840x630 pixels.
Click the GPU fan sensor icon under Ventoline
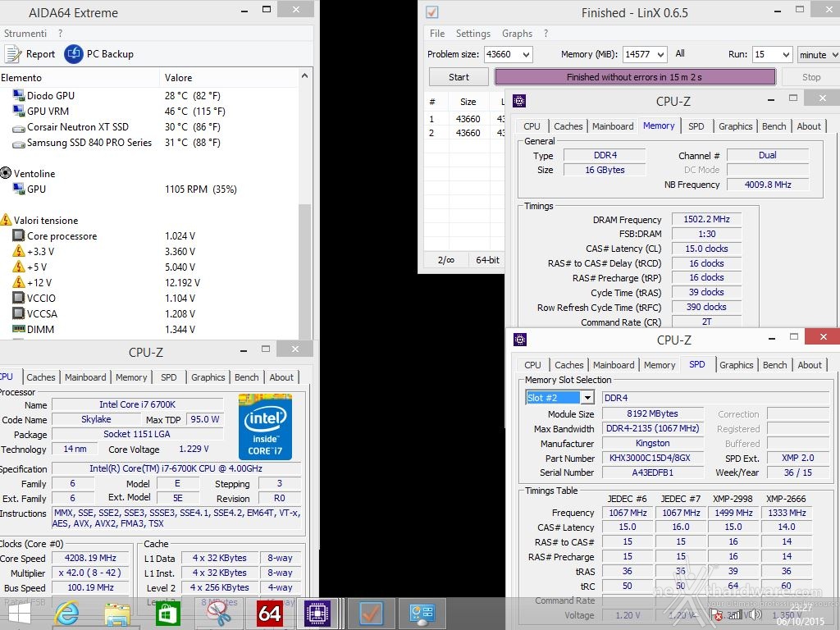point(19,189)
